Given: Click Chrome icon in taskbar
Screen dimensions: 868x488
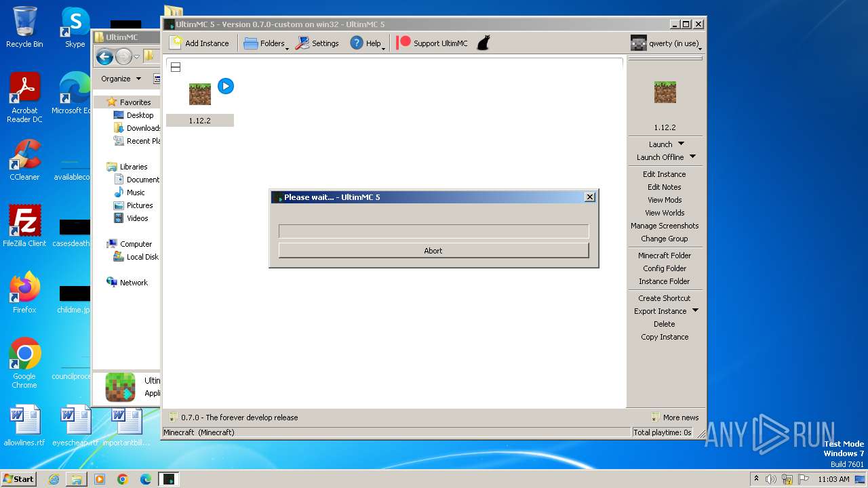Looking at the screenshot, I should pos(123,479).
